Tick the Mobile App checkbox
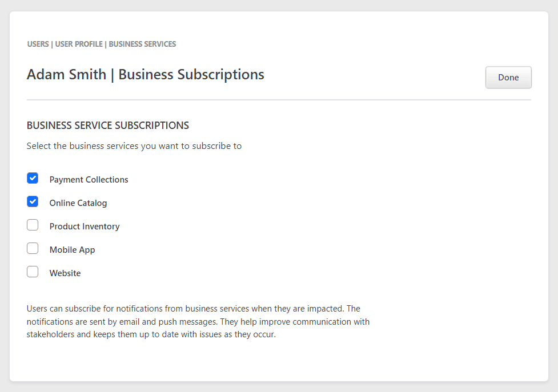The height and width of the screenshot is (392, 558). tap(33, 248)
